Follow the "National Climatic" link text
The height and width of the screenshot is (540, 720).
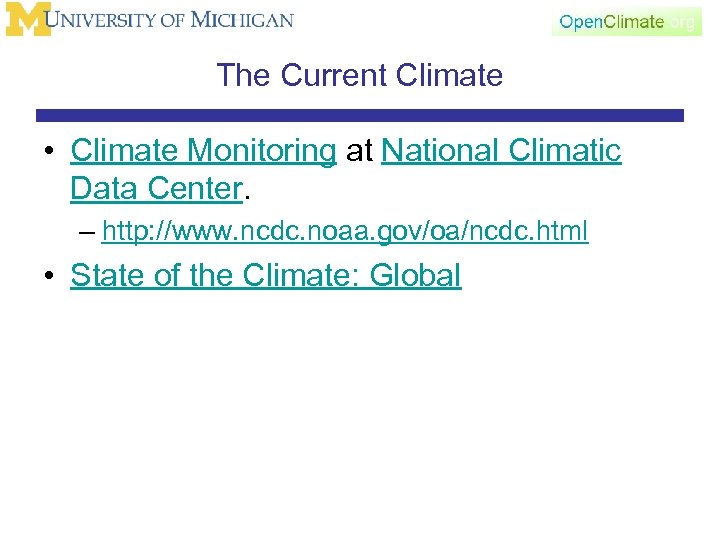(501, 151)
